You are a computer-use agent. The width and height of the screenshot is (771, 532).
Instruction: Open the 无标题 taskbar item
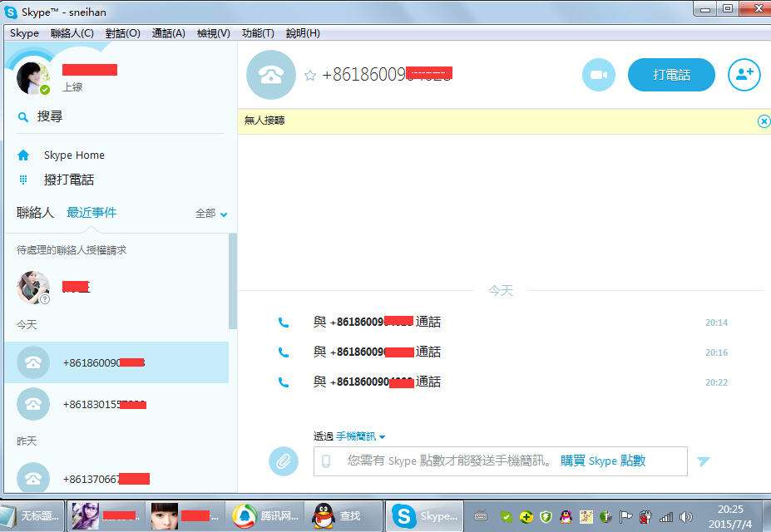coord(32,515)
